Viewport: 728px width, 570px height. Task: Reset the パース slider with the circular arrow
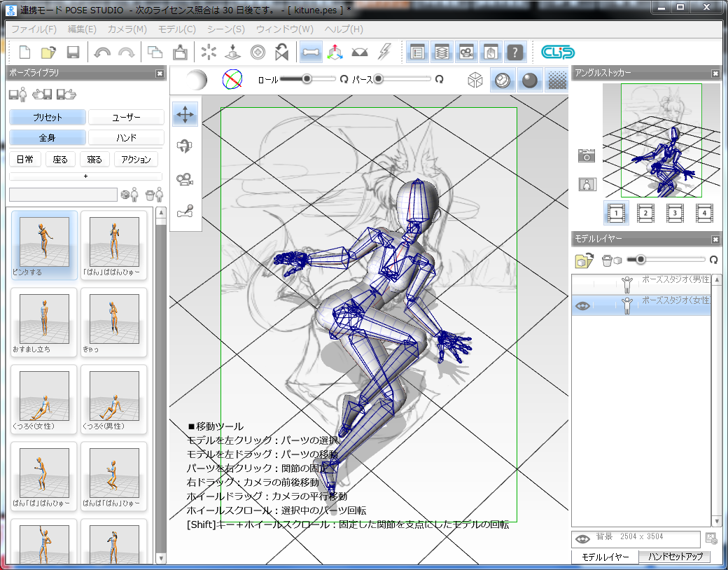click(439, 79)
